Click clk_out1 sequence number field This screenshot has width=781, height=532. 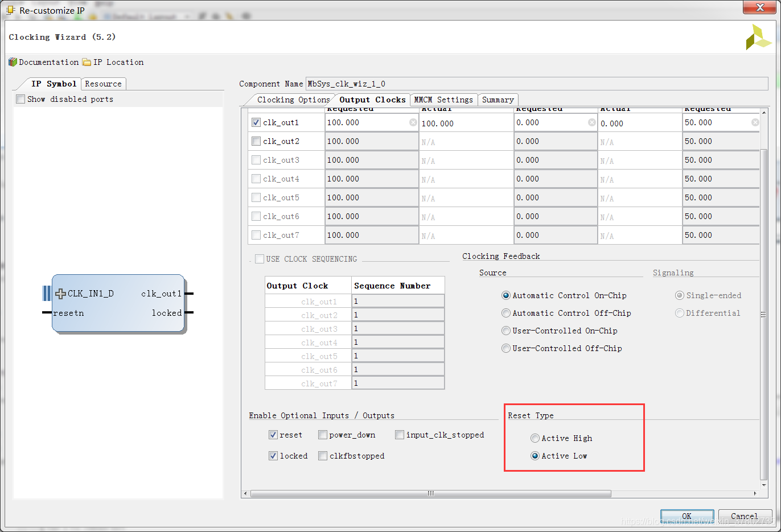398,301
